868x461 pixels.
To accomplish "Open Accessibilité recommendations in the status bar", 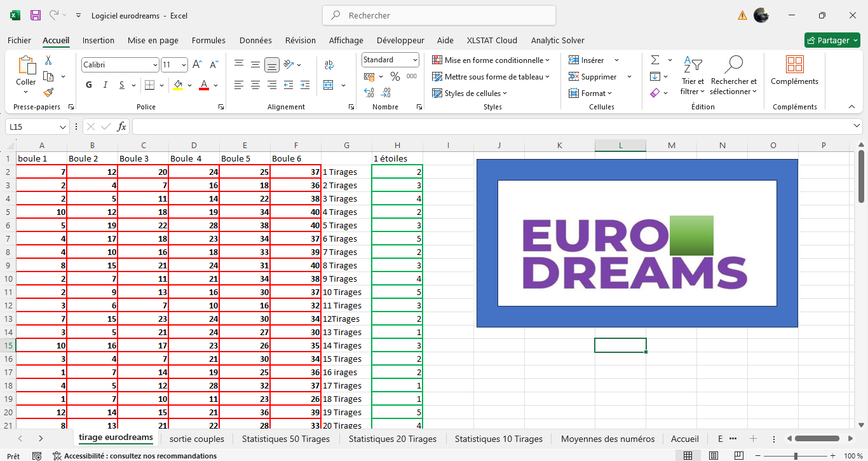I will pos(134,456).
